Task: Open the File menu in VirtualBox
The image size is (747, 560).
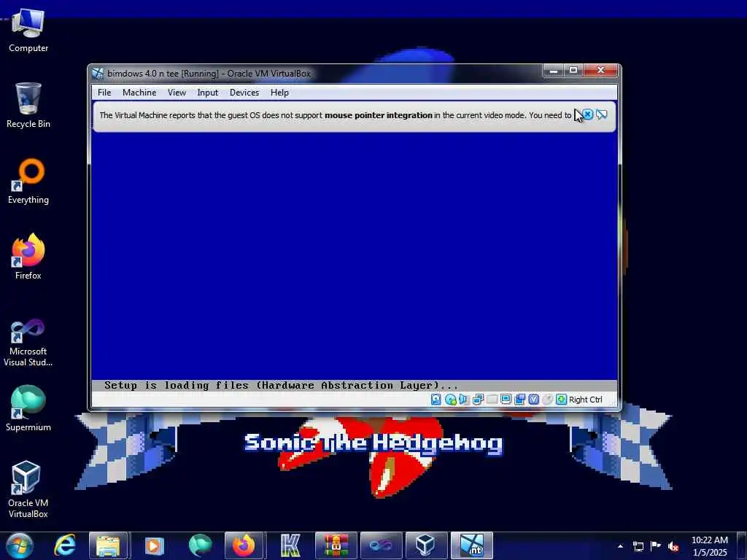Action: (104, 93)
